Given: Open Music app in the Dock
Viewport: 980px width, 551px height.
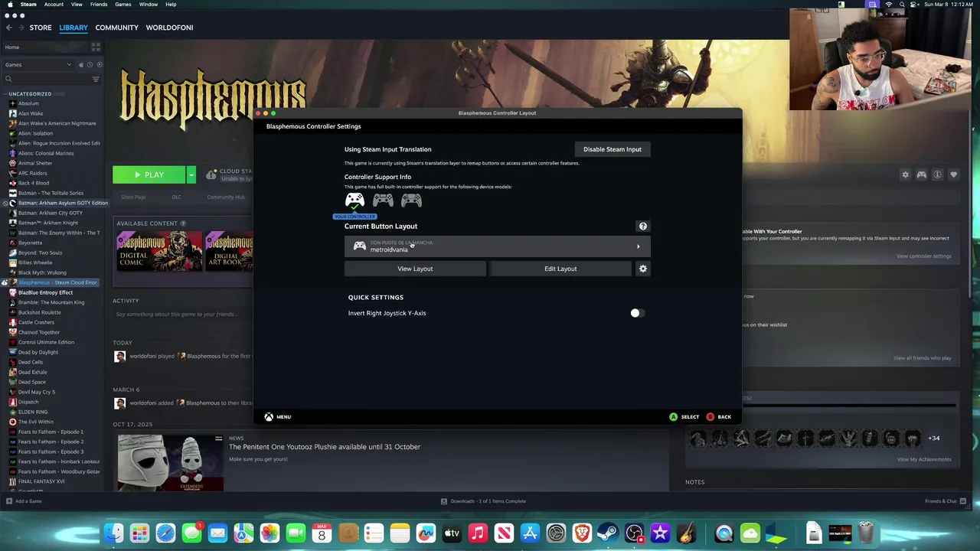Looking at the screenshot, I should (x=478, y=533).
